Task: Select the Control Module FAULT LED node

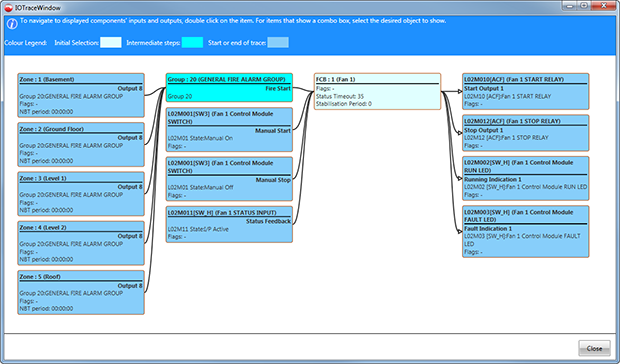Action: click(x=525, y=232)
